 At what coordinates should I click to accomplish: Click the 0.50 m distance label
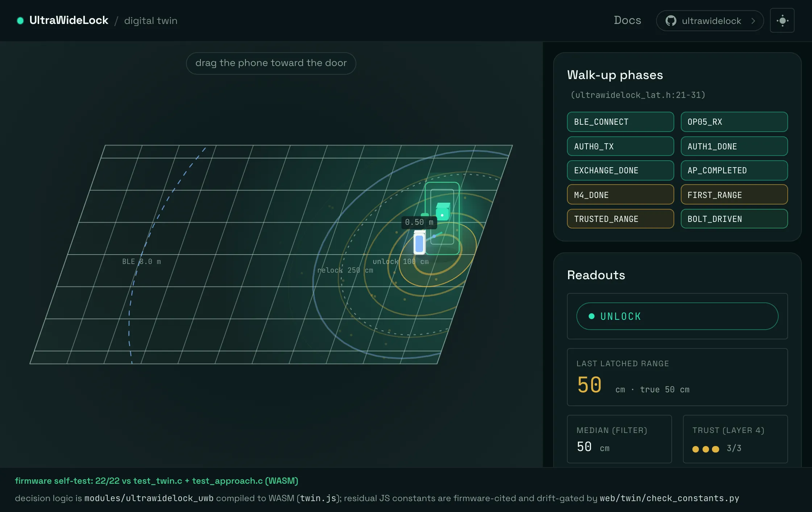click(419, 222)
